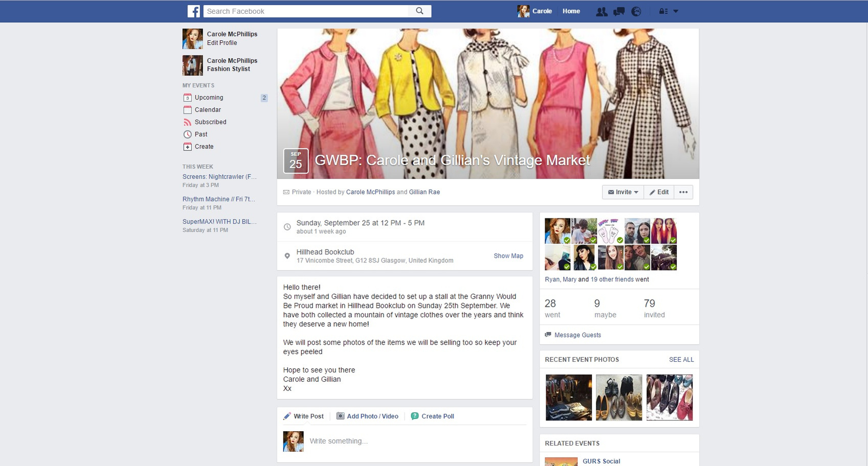
Task: Open Carole profile in top bar
Action: (535, 11)
